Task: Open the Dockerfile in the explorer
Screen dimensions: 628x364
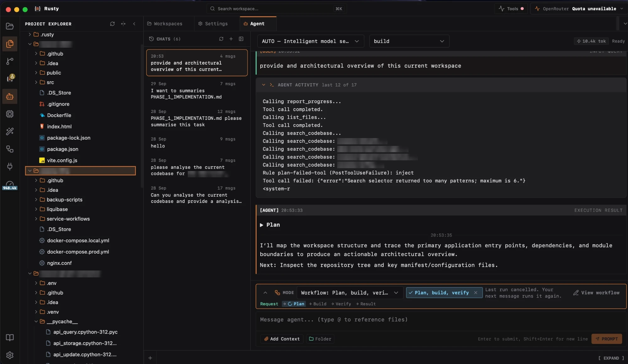Action: point(59,115)
